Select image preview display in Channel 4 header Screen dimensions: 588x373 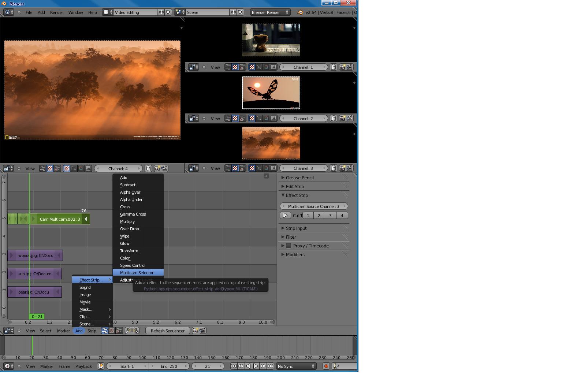(66, 168)
